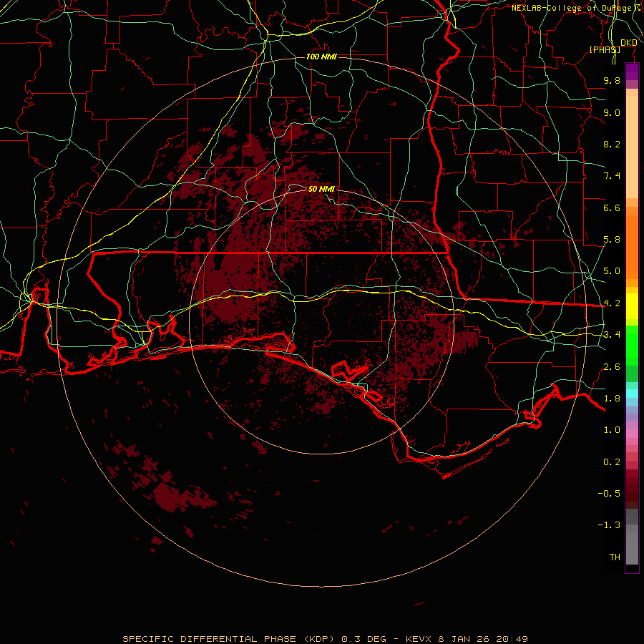
Task: Select the large peach swatch in the color scale
Action: 632,147
